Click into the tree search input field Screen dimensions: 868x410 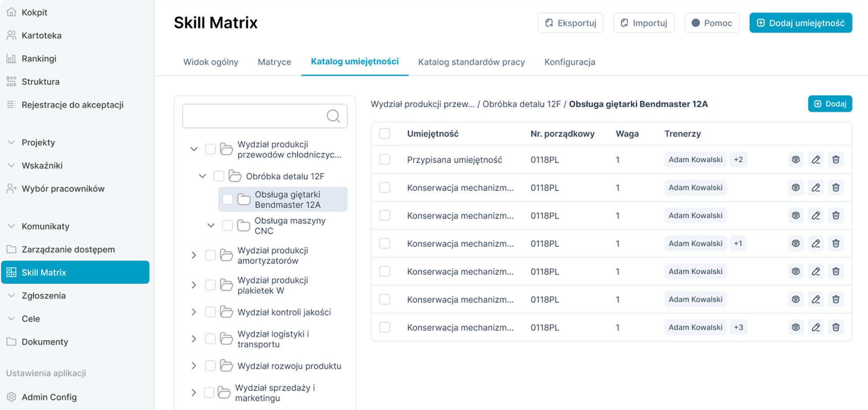[254, 116]
